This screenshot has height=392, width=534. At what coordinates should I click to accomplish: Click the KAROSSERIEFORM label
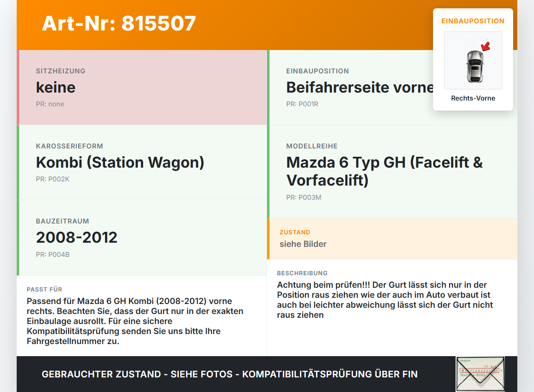point(69,146)
